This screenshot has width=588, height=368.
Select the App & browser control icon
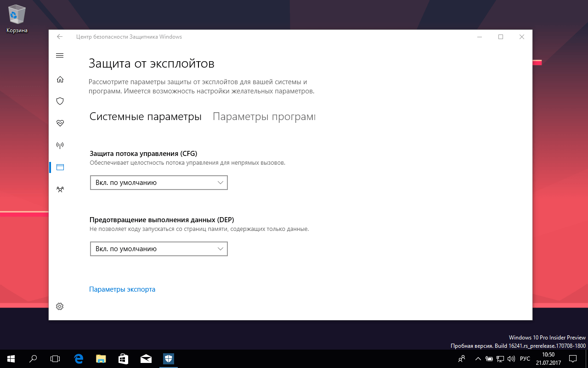60,167
